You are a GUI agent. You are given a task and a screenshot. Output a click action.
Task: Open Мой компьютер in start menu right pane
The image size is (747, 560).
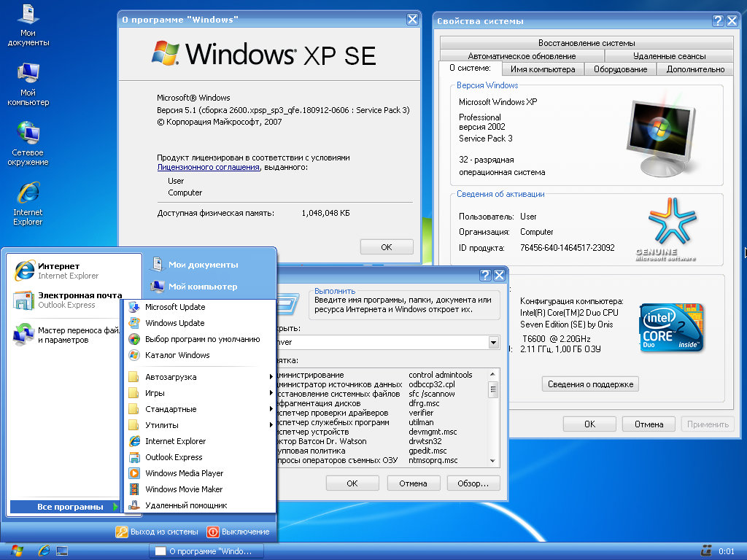pos(194,287)
